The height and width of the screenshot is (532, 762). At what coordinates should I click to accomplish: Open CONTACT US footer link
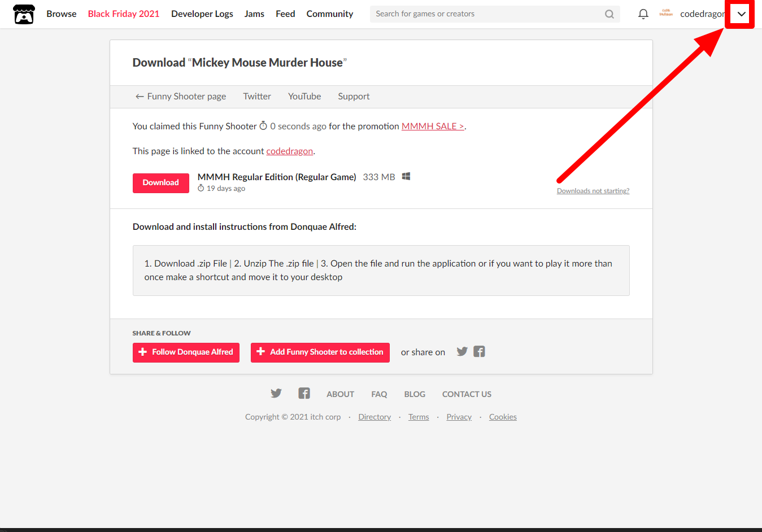tap(467, 394)
